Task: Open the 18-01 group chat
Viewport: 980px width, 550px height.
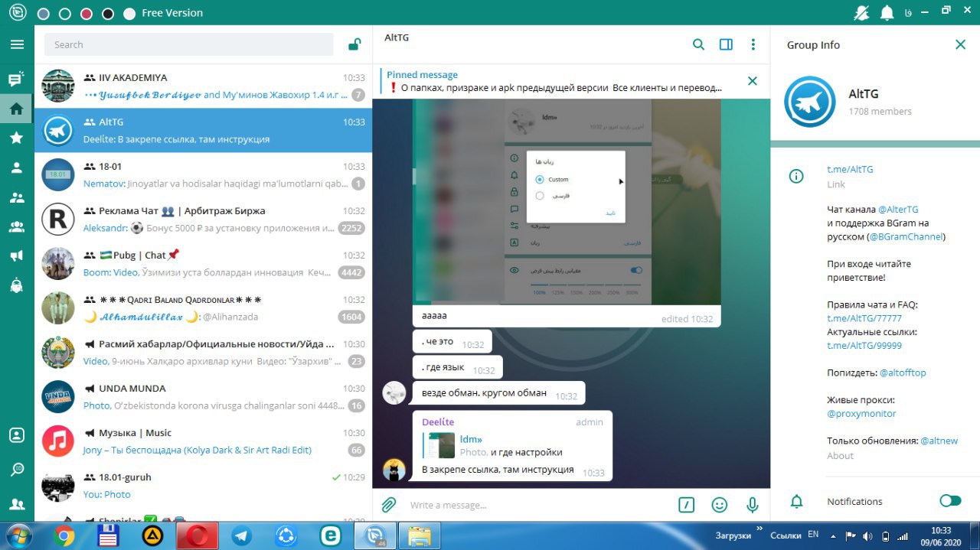Action: pos(204,174)
